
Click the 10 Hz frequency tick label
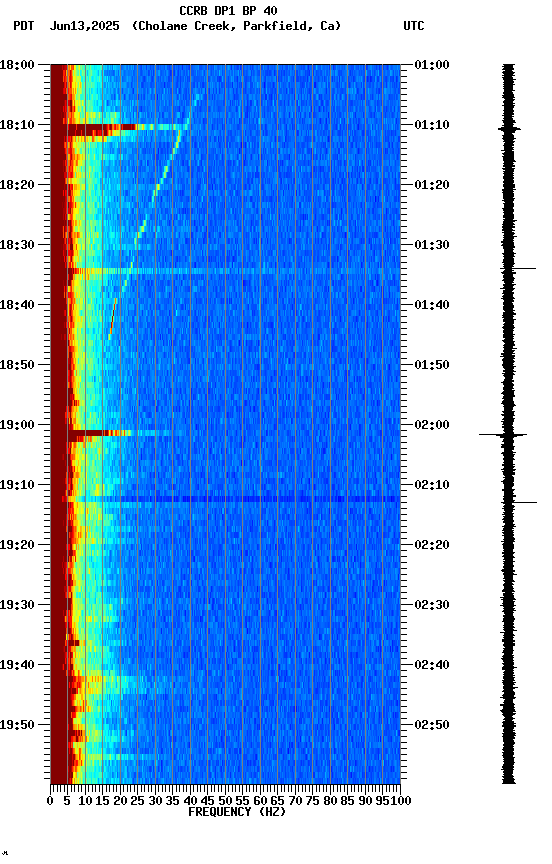pos(85,801)
